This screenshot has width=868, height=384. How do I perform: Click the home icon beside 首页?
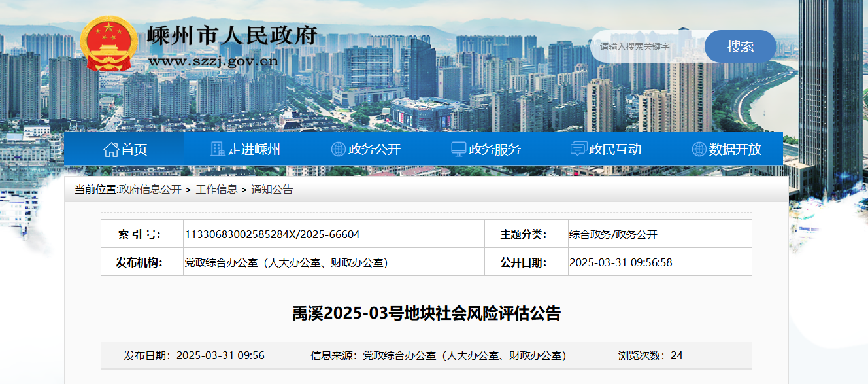110,149
